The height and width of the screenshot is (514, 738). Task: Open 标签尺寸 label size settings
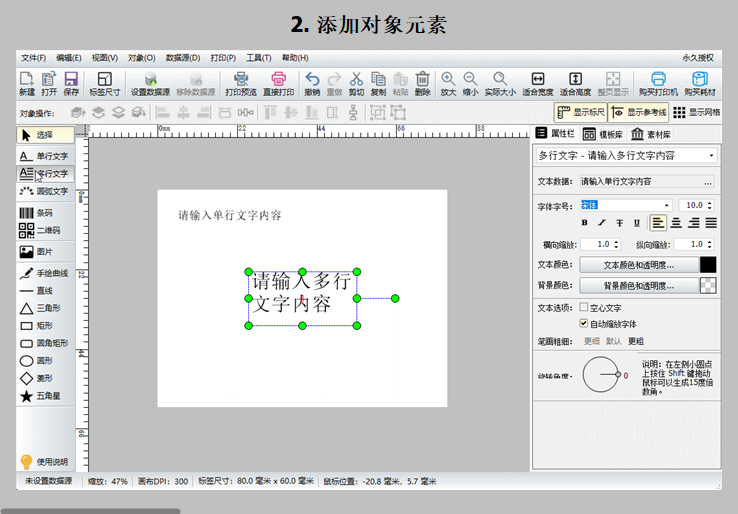104,83
